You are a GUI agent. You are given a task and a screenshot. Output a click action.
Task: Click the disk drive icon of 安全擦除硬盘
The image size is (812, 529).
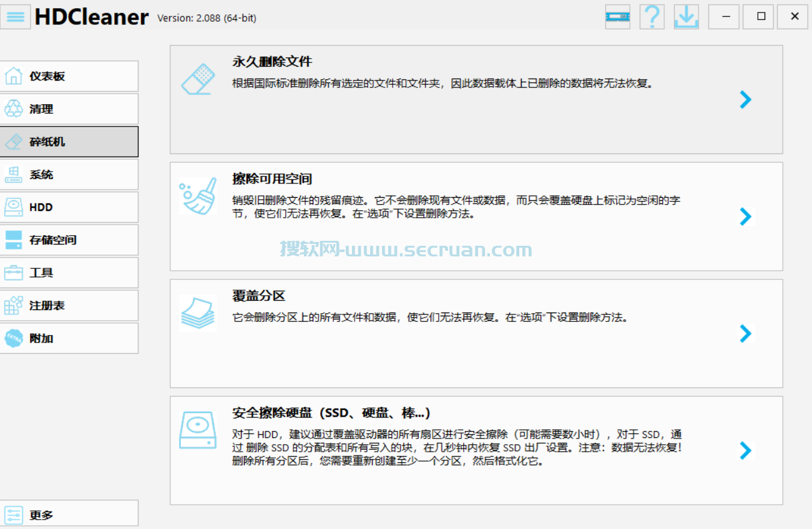198,430
